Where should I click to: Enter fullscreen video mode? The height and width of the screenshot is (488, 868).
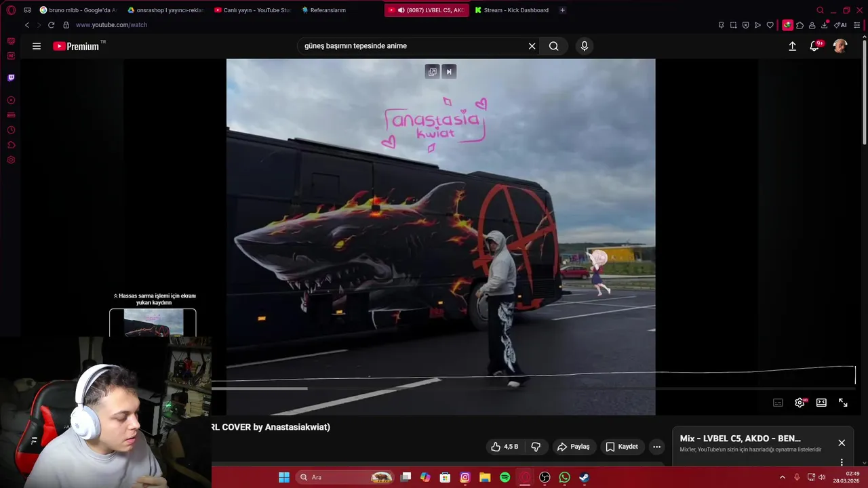[x=843, y=403]
